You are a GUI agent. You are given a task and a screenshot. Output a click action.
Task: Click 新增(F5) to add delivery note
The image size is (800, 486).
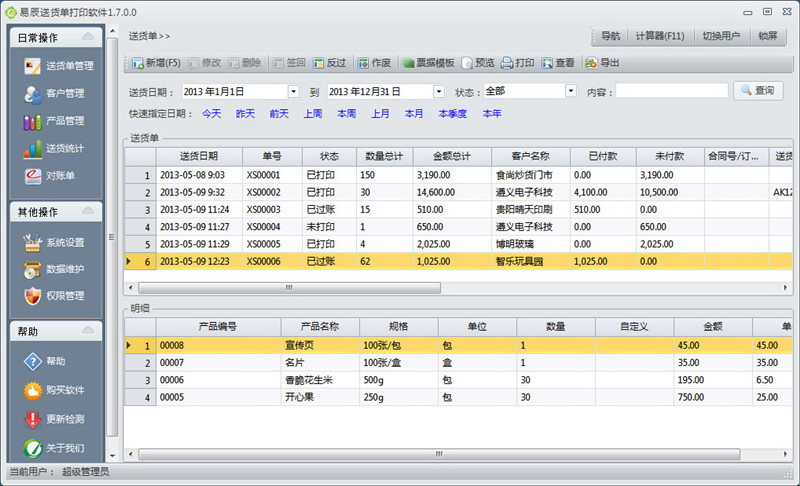pos(154,62)
